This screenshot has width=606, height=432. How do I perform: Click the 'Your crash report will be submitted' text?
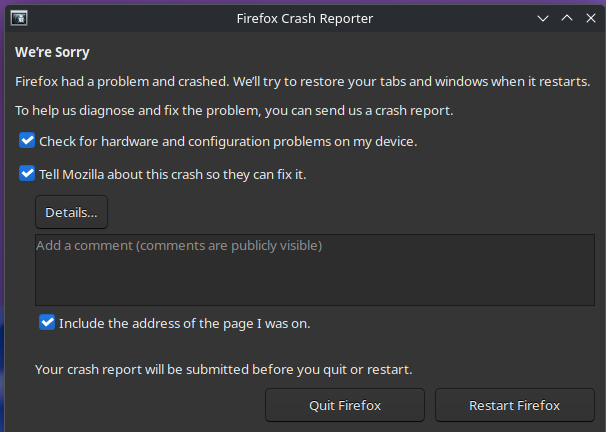pyautogui.click(x=223, y=370)
